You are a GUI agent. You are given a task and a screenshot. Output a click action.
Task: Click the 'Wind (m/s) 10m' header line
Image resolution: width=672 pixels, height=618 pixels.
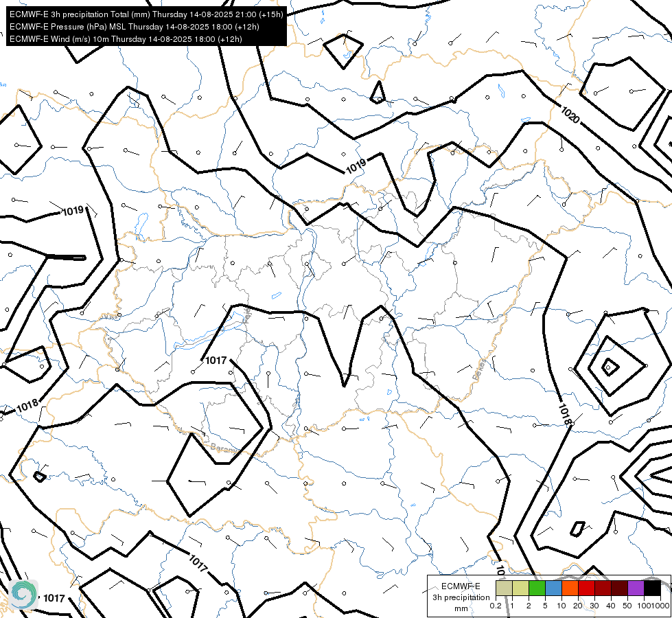click(x=126, y=39)
